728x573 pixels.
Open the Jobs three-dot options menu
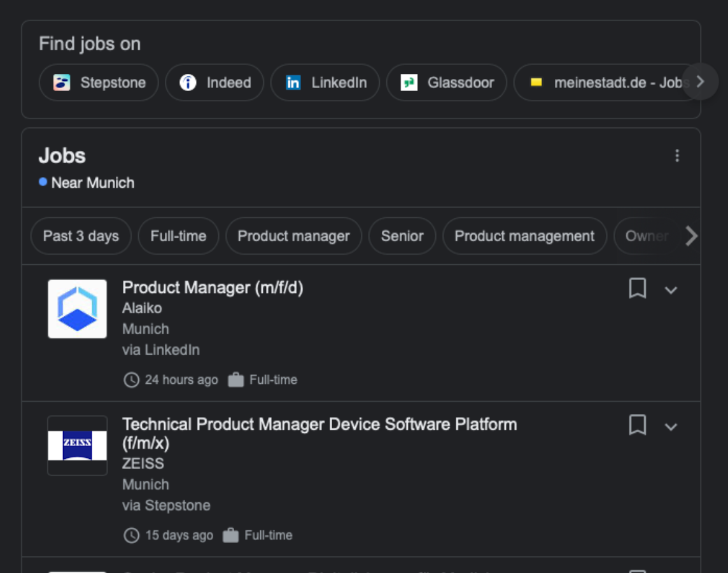coord(677,155)
